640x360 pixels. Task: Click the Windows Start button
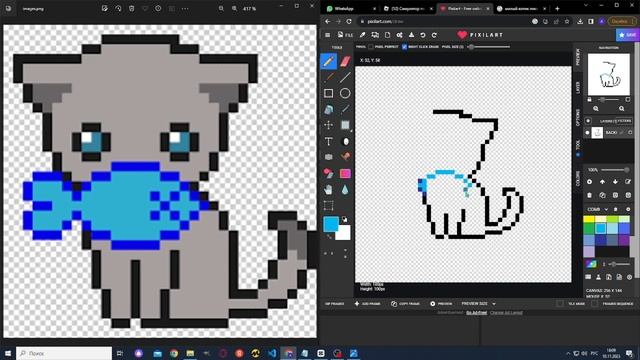coord(8,353)
